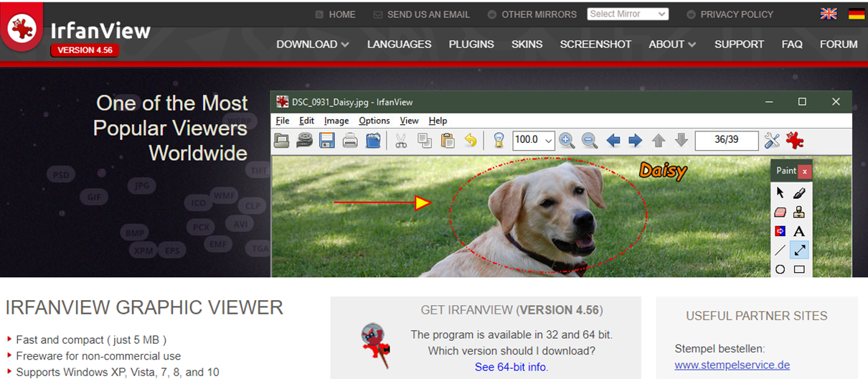Open settings with wrench and screwdriver icon
The image size is (868, 379).
[772, 140]
